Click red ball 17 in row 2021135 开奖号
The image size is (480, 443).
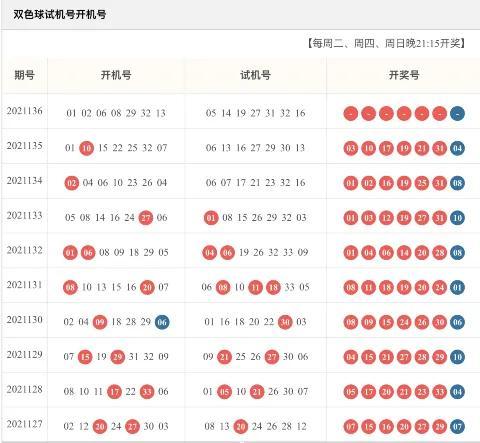[x=386, y=148]
